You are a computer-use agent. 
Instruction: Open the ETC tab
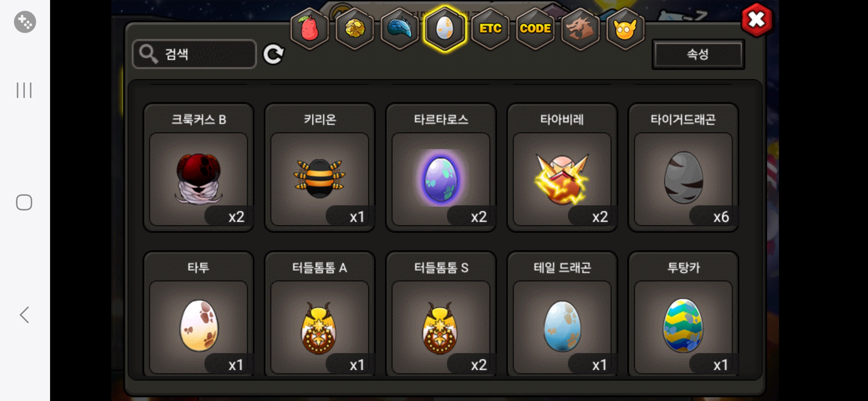click(x=490, y=29)
